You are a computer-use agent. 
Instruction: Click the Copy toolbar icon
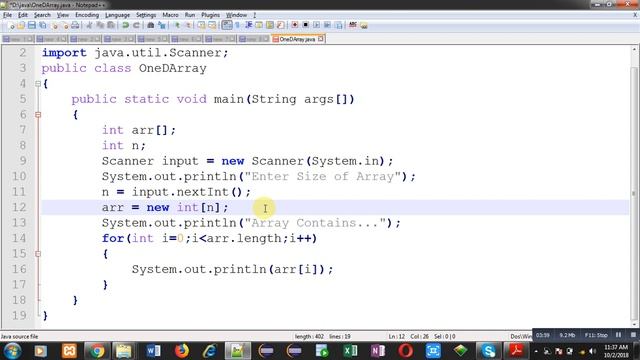(100, 25)
